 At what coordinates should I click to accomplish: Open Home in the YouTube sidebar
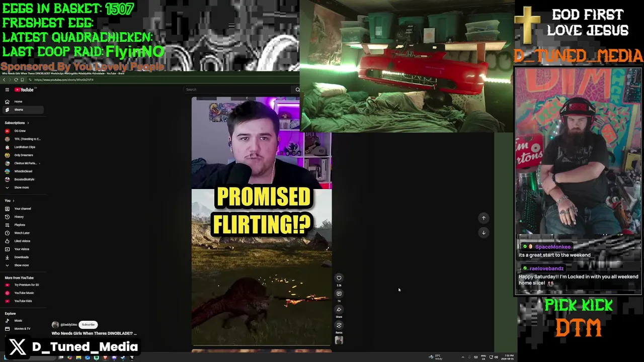[23, 102]
